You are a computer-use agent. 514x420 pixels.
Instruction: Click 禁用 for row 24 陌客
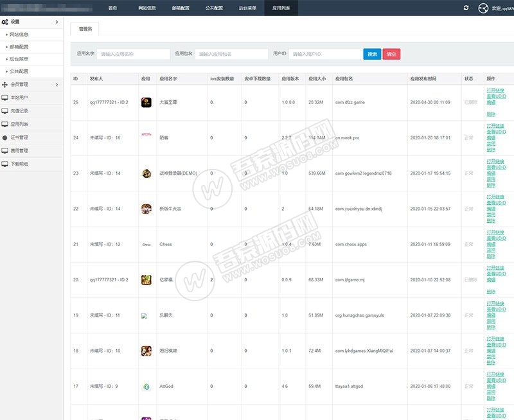(x=491, y=144)
